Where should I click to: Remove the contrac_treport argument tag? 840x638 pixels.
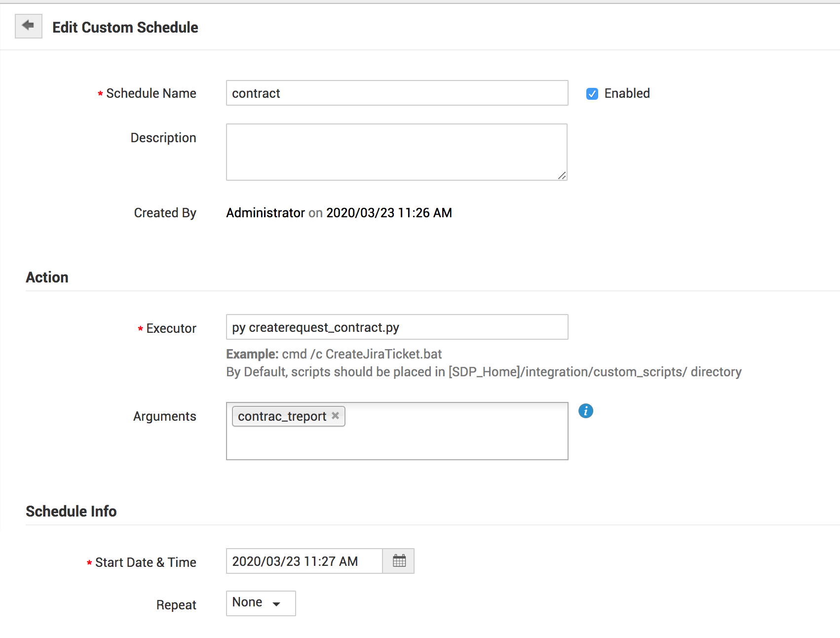click(x=336, y=416)
